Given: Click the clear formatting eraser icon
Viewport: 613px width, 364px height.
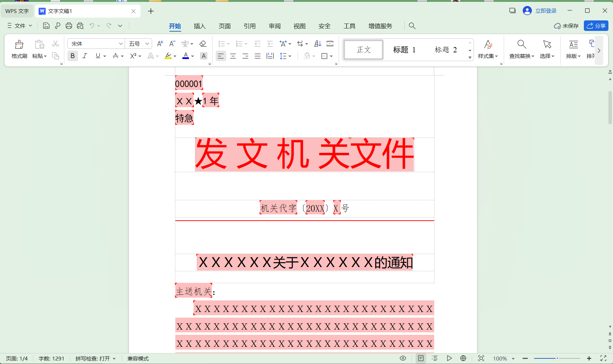Looking at the screenshot, I should click(x=203, y=44).
